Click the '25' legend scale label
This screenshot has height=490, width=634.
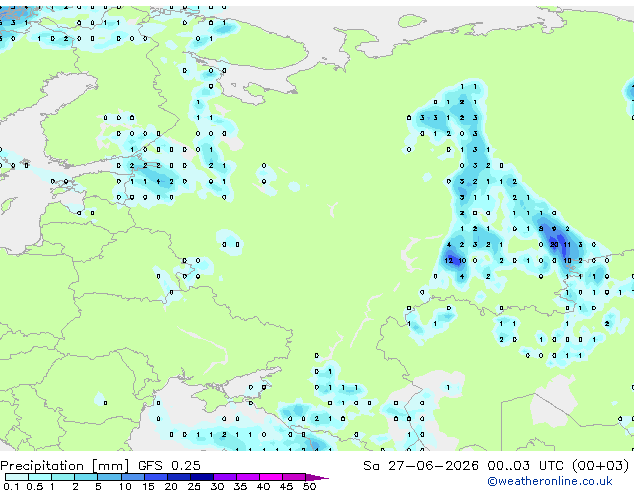(x=194, y=486)
